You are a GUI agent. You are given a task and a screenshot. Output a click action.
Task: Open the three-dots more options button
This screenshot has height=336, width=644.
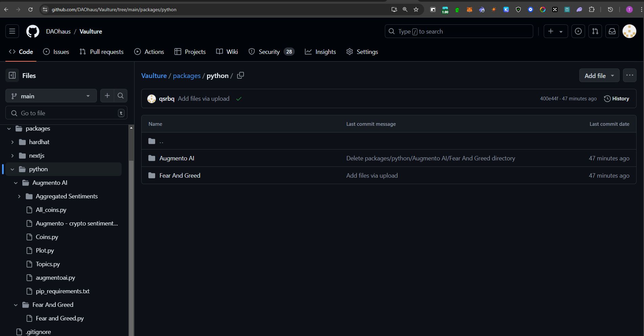pos(630,75)
